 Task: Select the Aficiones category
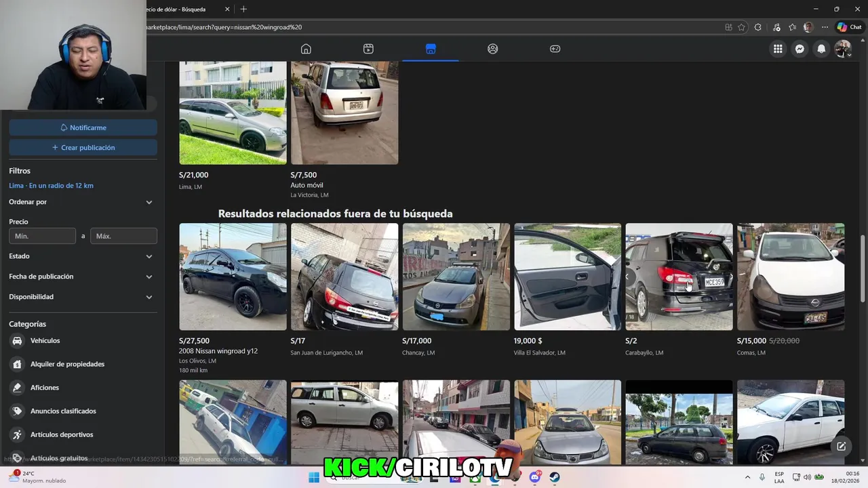click(x=83, y=388)
